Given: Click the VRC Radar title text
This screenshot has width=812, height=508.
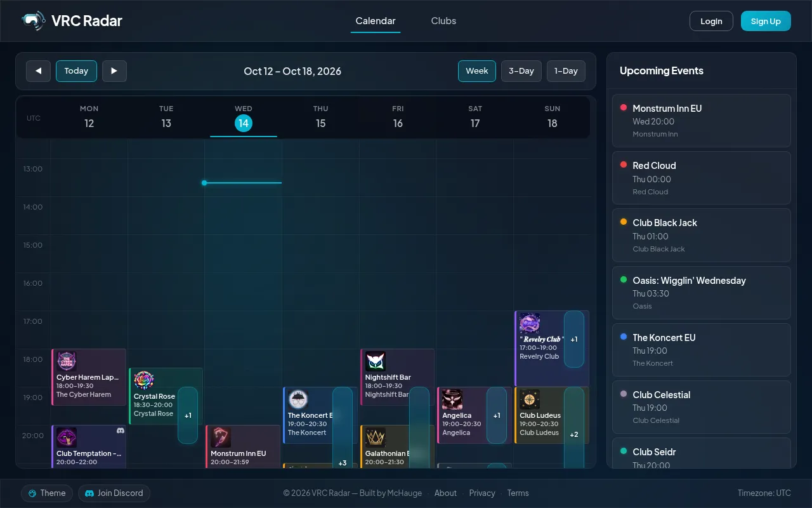Looking at the screenshot, I should point(87,21).
